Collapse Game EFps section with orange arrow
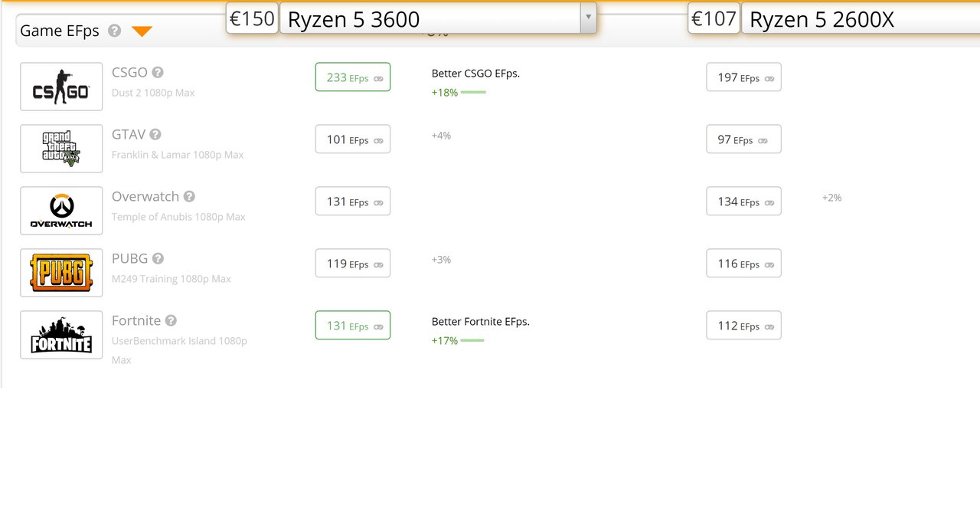 click(x=142, y=31)
